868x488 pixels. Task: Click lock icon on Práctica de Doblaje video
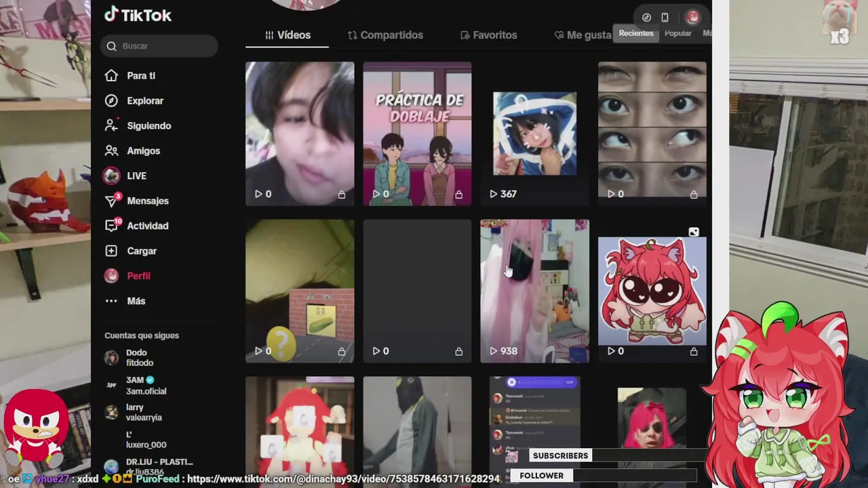pyautogui.click(x=459, y=195)
